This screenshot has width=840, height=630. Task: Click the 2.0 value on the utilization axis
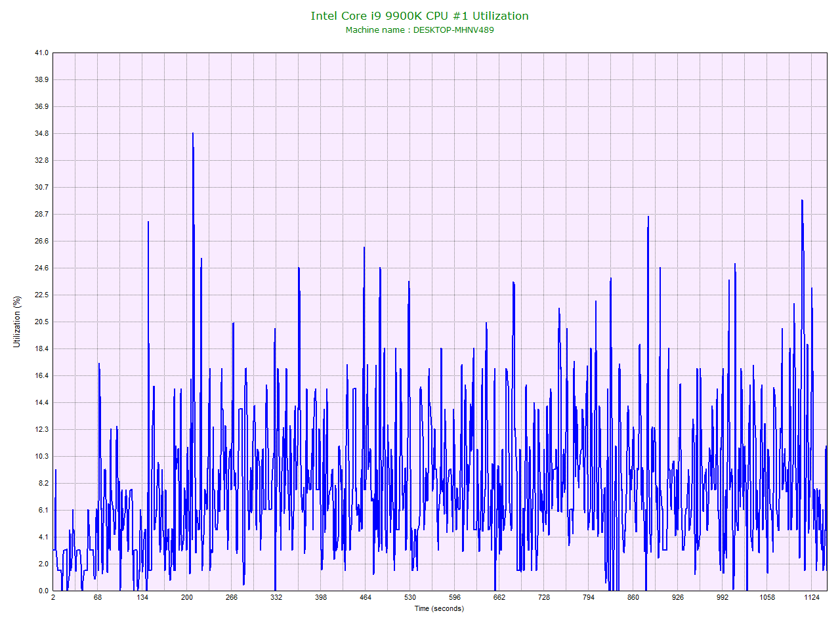pos(43,564)
